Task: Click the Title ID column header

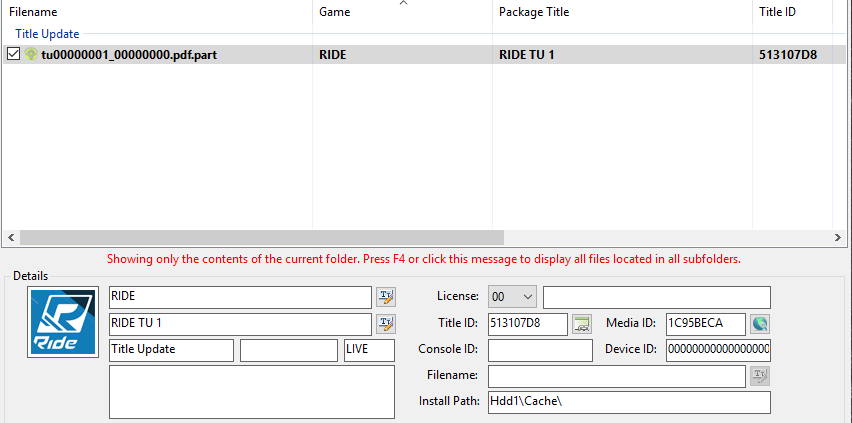Action: [777, 12]
